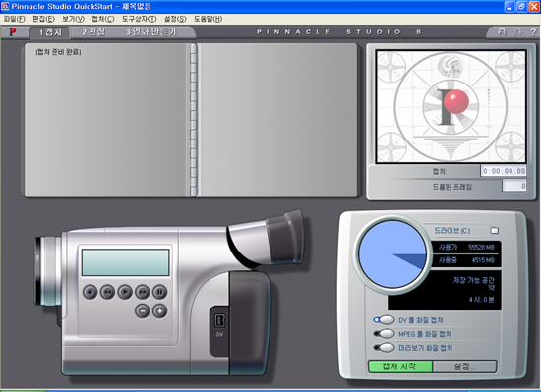Switch to the 3 영화 만들기 tab
Image resolution: width=541 pixels, height=392 pixels.
pyautogui.click(x=151, y=32)
